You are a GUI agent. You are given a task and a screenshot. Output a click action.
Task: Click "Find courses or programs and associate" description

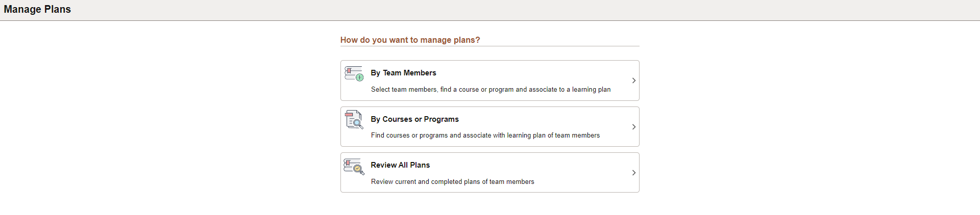tap(485, 136)
